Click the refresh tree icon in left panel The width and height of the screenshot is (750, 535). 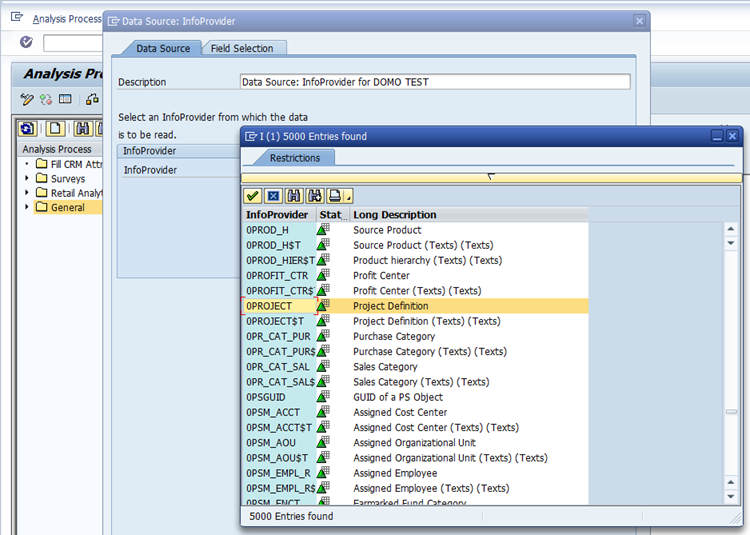click(x=27, y=129)
